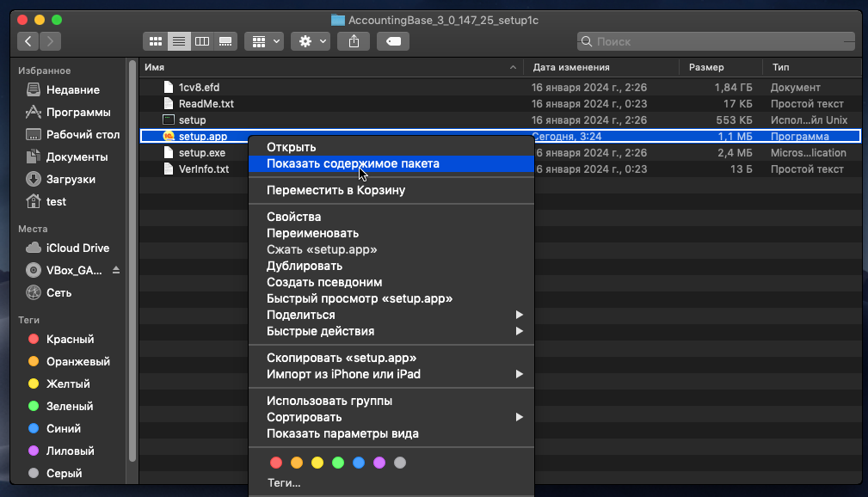Viewport: 868px width, 497px height.
Task: Apply blue tag color in context menu
Action: pos(359,463)
